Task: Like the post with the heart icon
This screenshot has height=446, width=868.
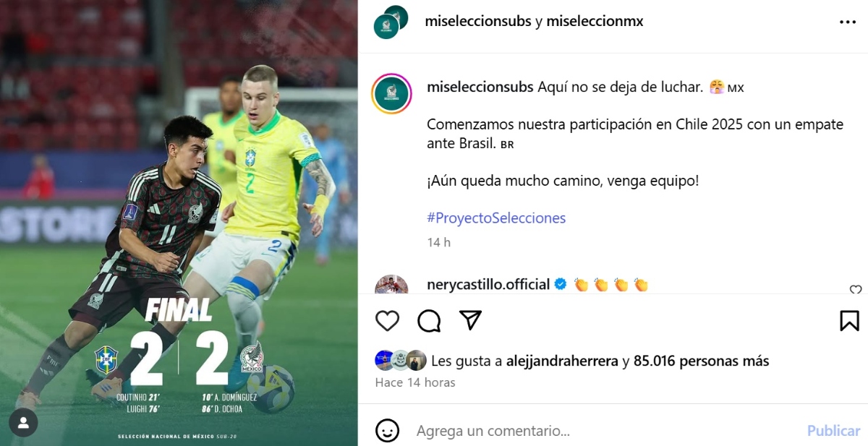Action: click(387, 320)
